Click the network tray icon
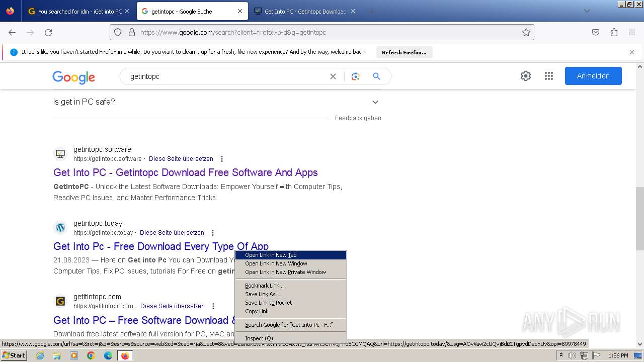 (x=584, y=355)
